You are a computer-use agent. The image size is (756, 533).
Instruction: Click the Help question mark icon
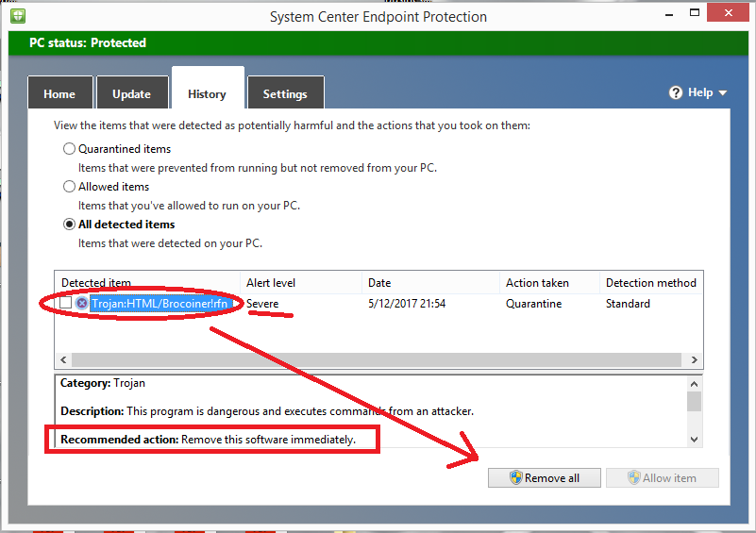(x=676, y=92)
